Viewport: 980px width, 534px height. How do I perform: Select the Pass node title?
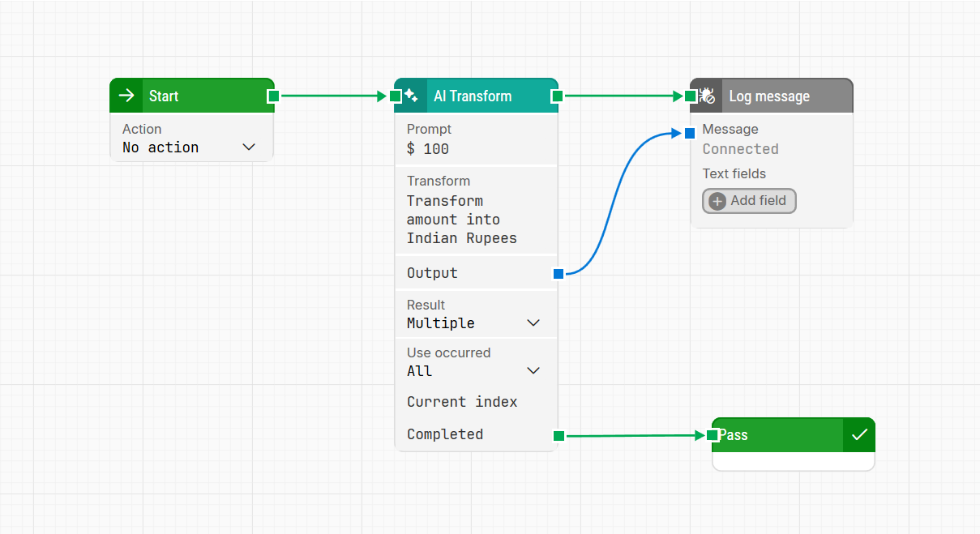pos(734,435)
